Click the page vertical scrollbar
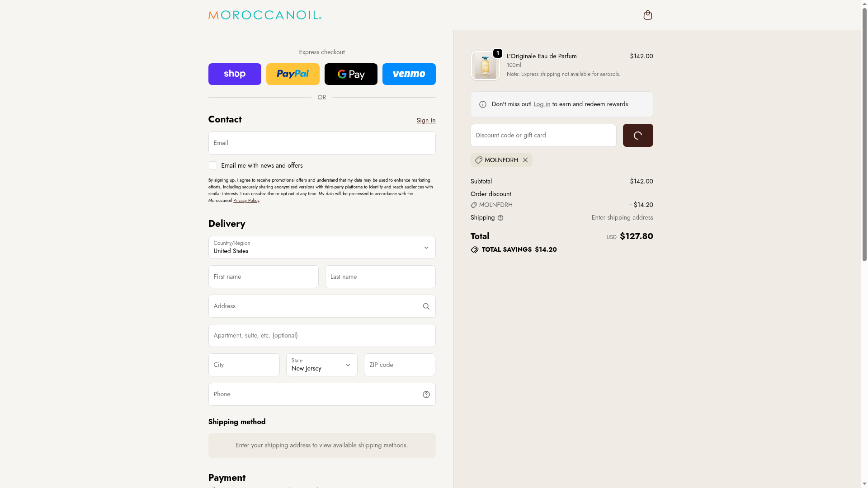The height and width of the screenshot is (488, 868). (864, 136)
